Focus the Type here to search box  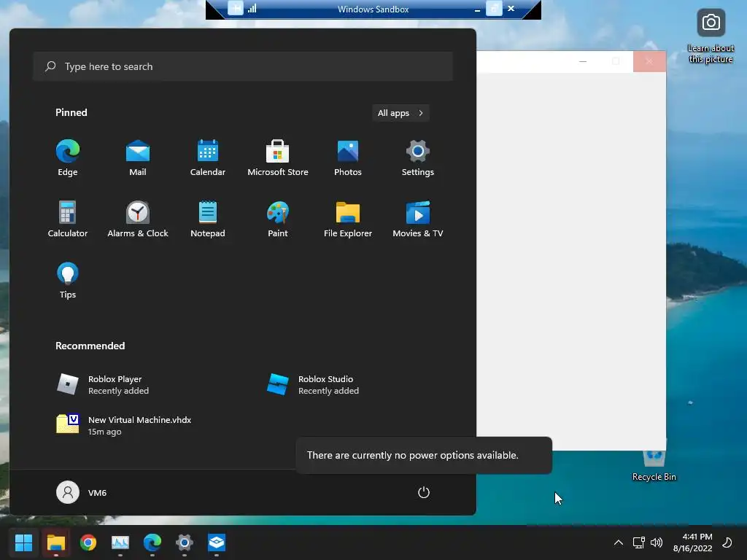tap(243, 66)
